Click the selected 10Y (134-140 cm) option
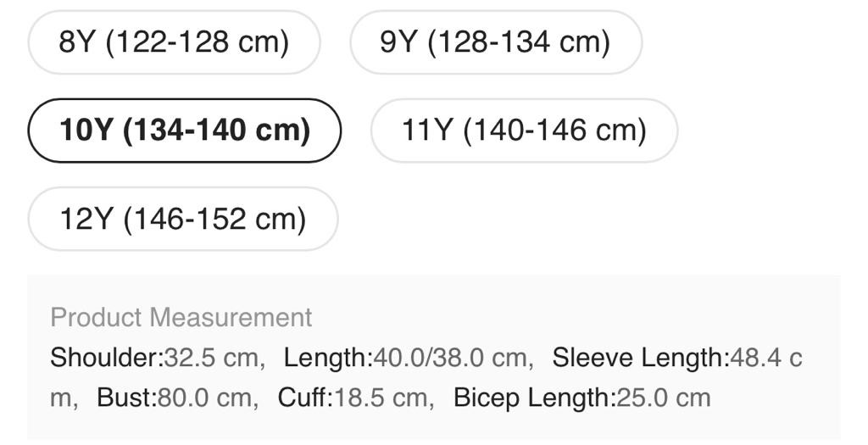The width and height of the screenshot is (868, 445). (185, 131)
